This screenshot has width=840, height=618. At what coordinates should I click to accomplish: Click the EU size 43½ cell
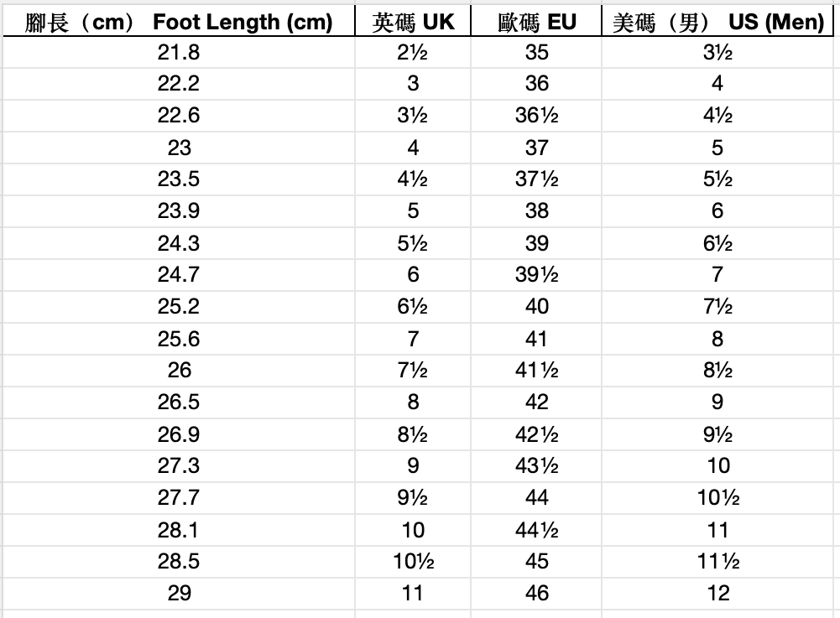(536, 466)
